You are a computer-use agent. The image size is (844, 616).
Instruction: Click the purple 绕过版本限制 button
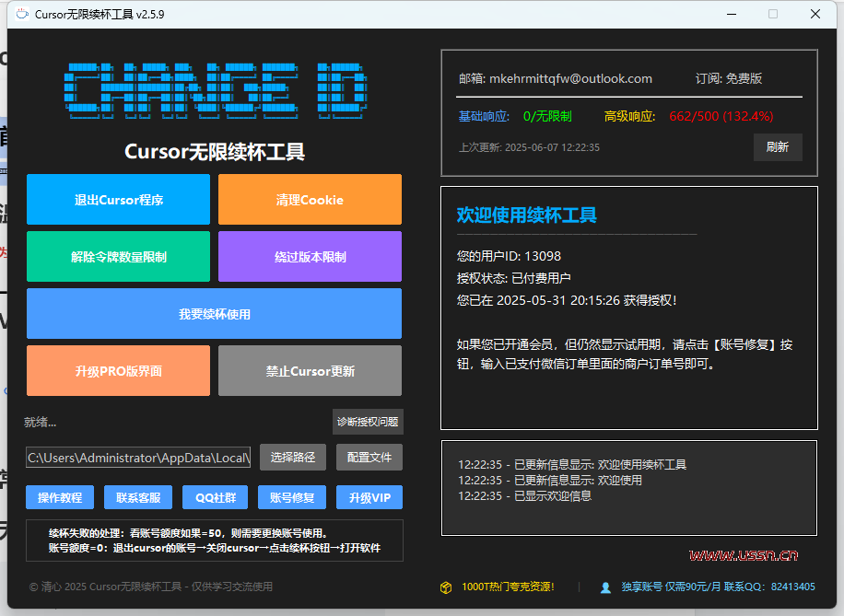tap(310, 257)
